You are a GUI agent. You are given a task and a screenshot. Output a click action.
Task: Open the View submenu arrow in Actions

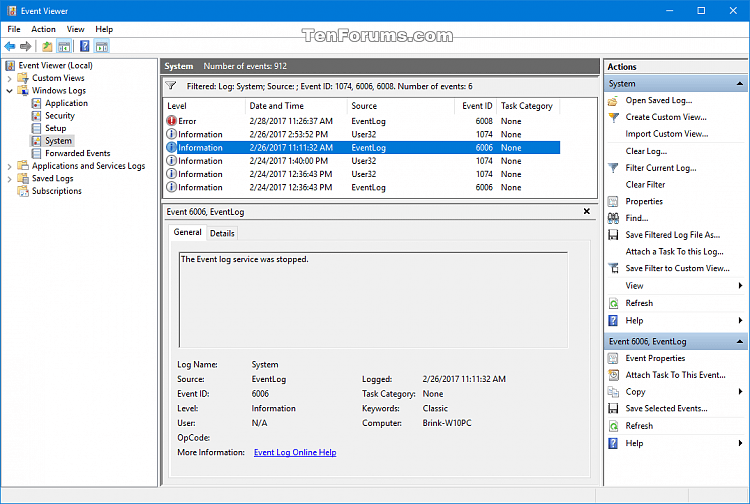pyautogui.click(x=740, y=285)
